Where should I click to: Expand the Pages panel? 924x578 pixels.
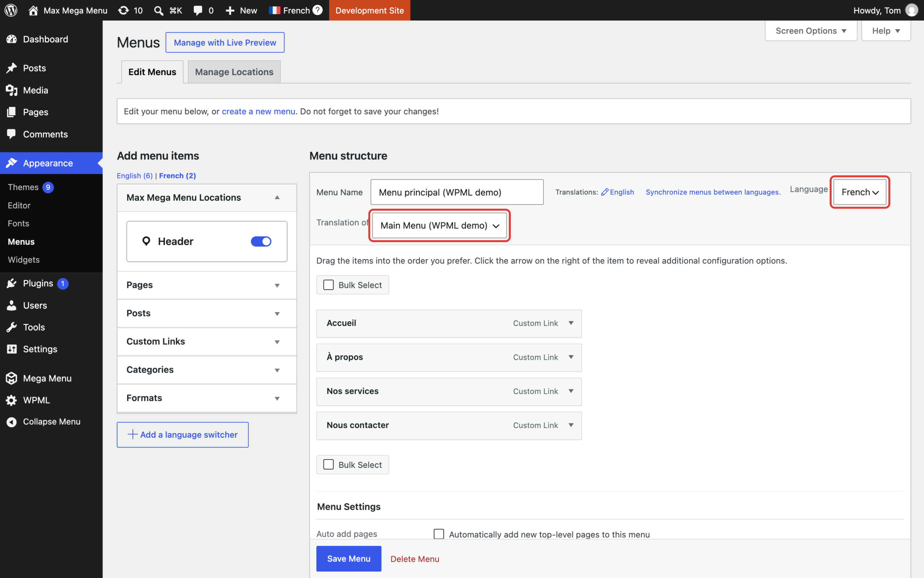pyautogui.click(x=207, y=285)
